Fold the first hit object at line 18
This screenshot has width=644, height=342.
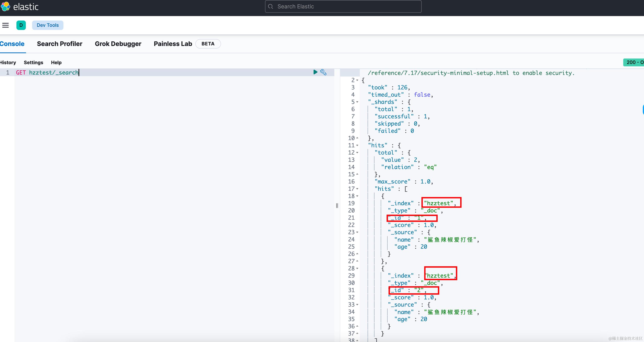coord(357,196)
